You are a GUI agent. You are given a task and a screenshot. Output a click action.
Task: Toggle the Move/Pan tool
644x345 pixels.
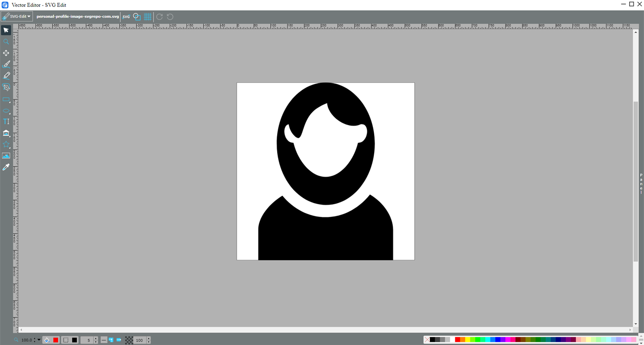[6, 52]
